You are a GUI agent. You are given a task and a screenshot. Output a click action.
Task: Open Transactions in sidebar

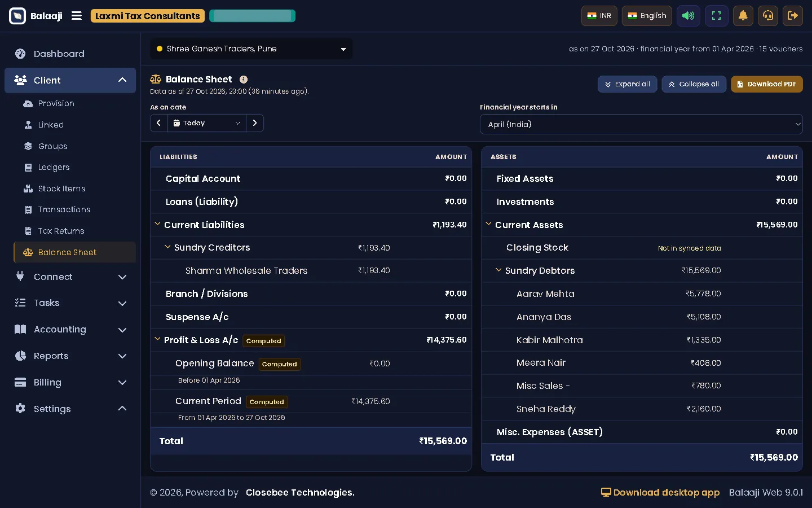point(74,209)
